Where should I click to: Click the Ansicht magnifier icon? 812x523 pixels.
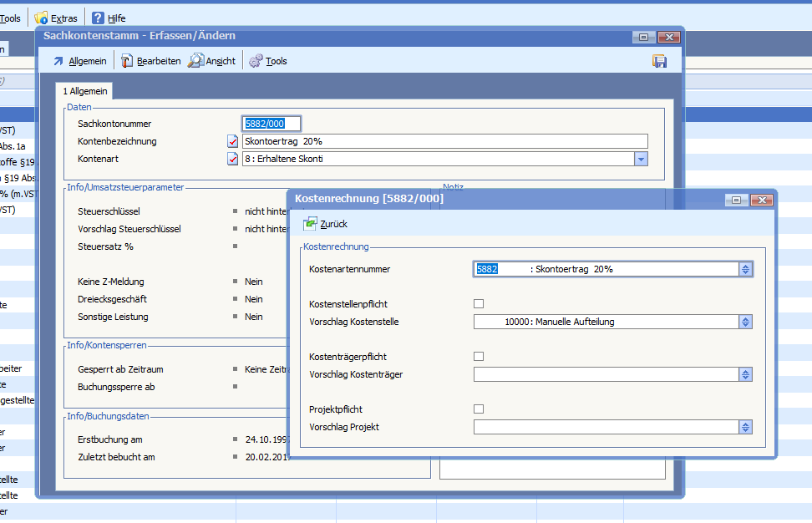196,61
